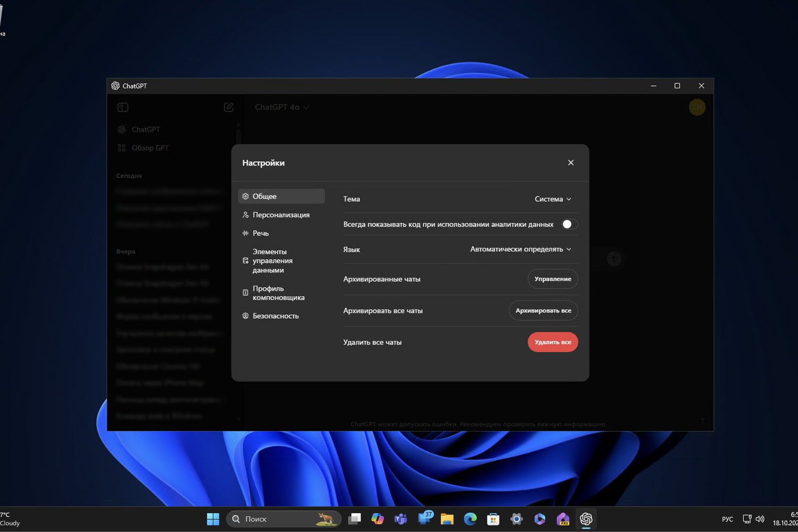Click the Архивировать все button
The image size is (798, 532).
543,311
